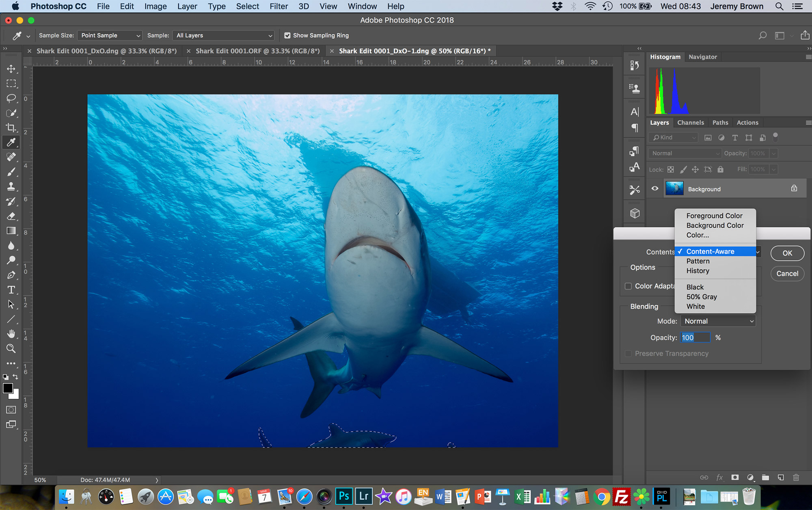Select the Brush tool

pos(11,171)
